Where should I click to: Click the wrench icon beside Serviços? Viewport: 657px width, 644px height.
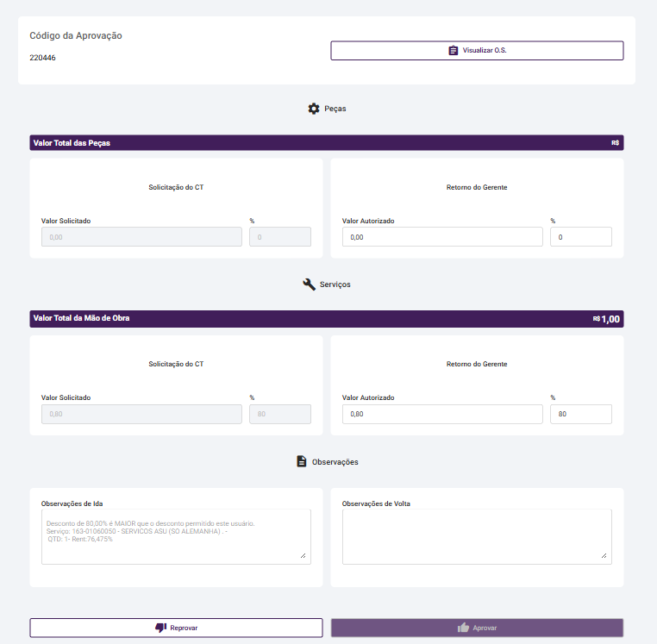(310, 284)
